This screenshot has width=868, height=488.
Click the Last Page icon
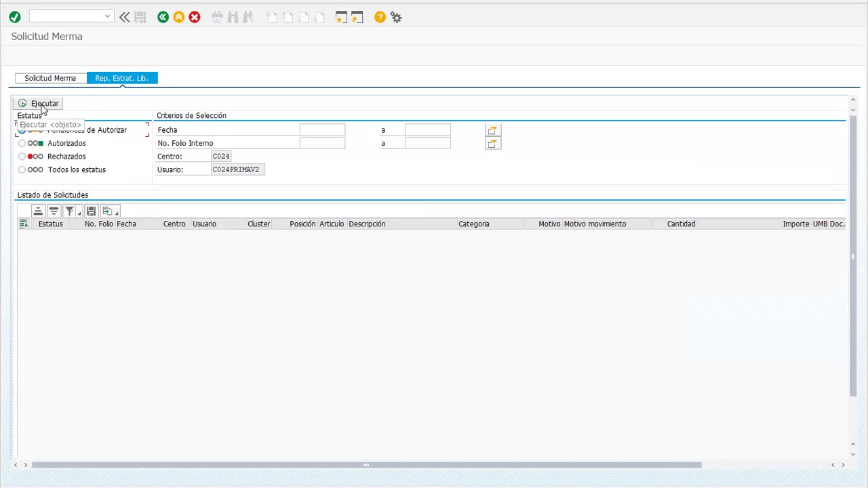click(319, 17)
